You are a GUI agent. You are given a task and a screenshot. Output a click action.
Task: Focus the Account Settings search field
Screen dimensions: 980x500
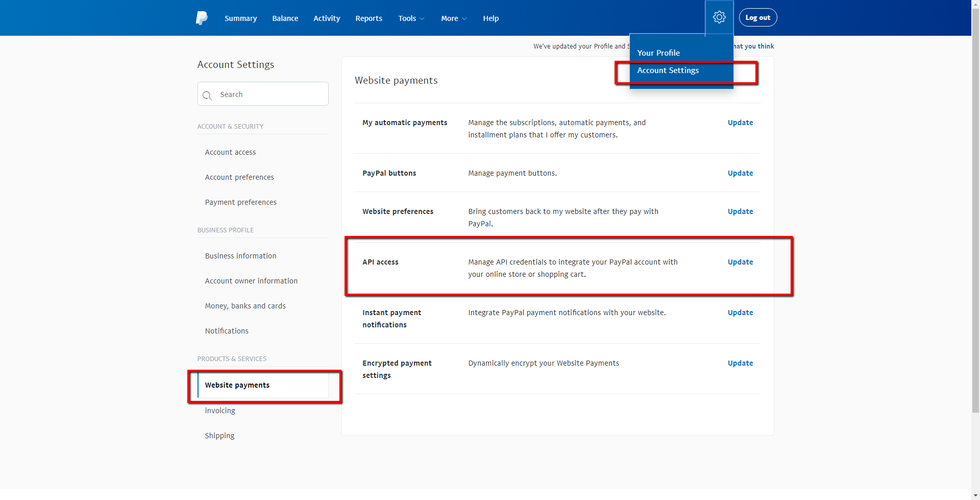pyautogui.click(x=263, y=94)
